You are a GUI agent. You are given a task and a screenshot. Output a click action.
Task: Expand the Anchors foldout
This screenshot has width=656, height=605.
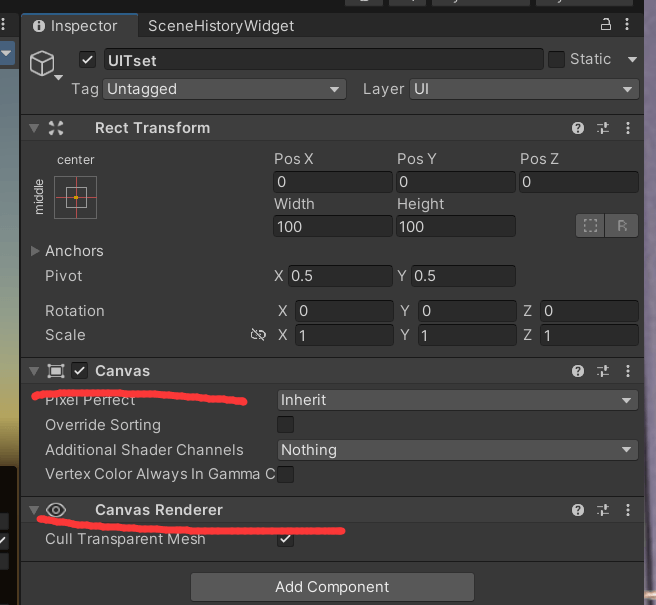(x=37, y=251)
